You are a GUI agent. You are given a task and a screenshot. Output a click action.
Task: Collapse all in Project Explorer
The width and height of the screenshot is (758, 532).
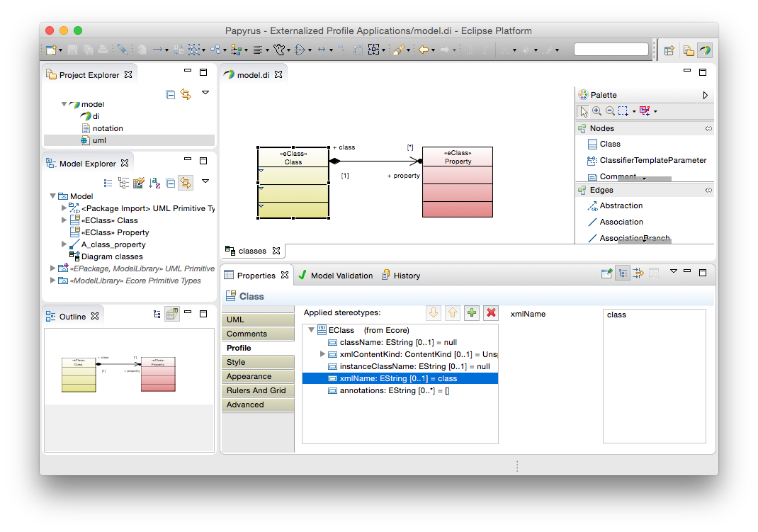(x=170, y=95)
